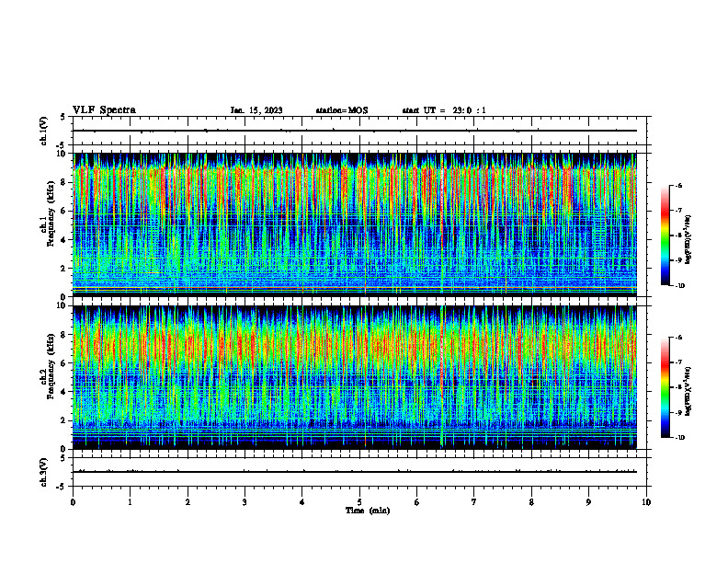Click inside the ch.2 spectrogram panel
Image resolution: width=728 pixels, height=563 pixels.
[355, 377]
